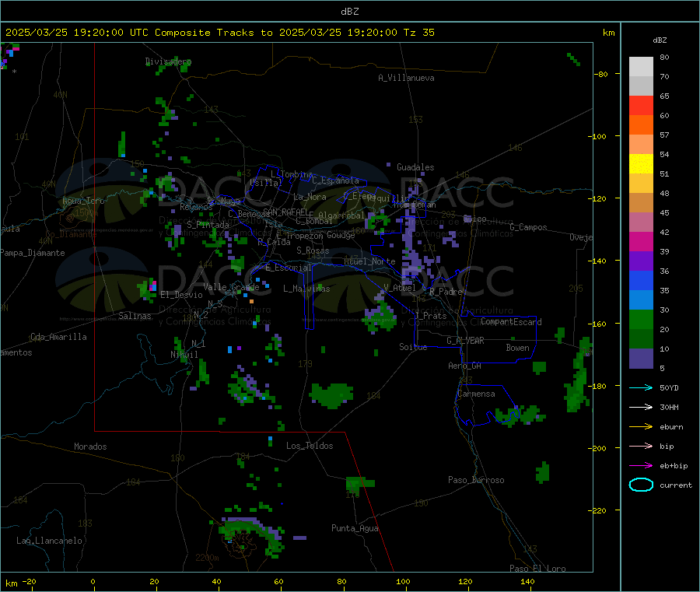Click the UTC Composite Tracks timestamp header

coord(219,33)
